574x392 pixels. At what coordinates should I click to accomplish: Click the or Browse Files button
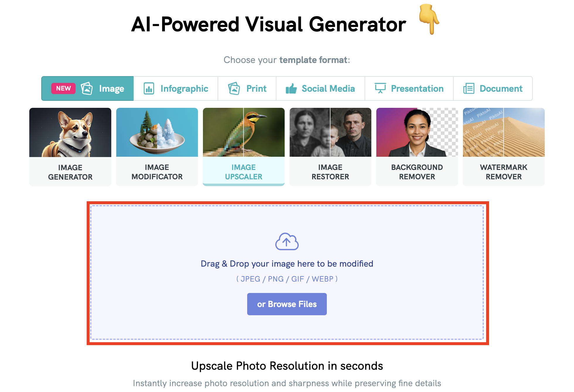point(287,304)
